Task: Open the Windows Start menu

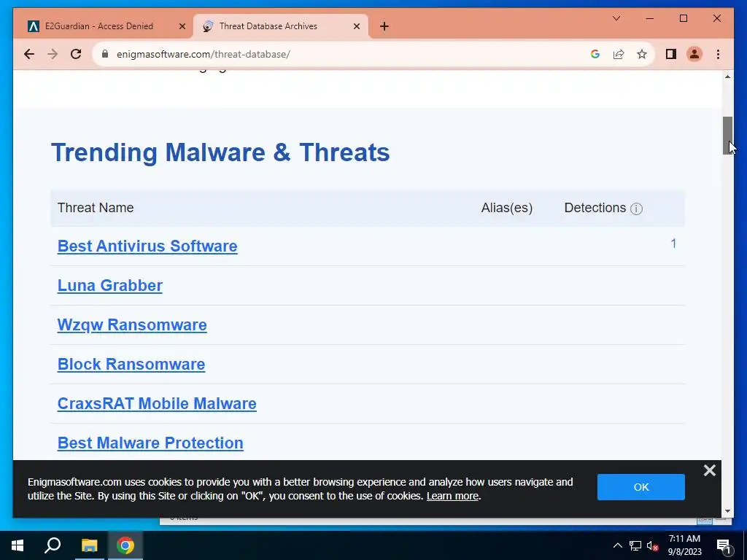Action: 18,545
